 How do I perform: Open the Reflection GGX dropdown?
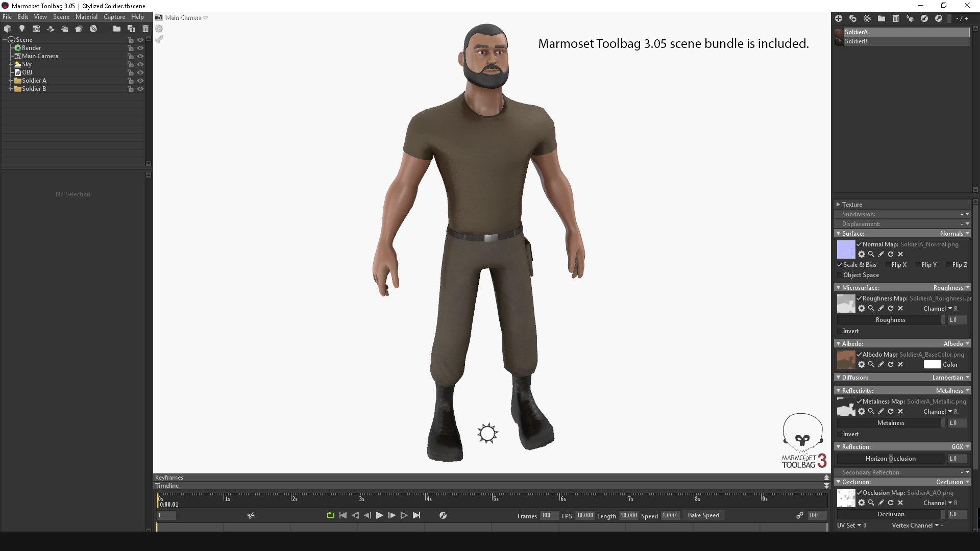[960, 447]
